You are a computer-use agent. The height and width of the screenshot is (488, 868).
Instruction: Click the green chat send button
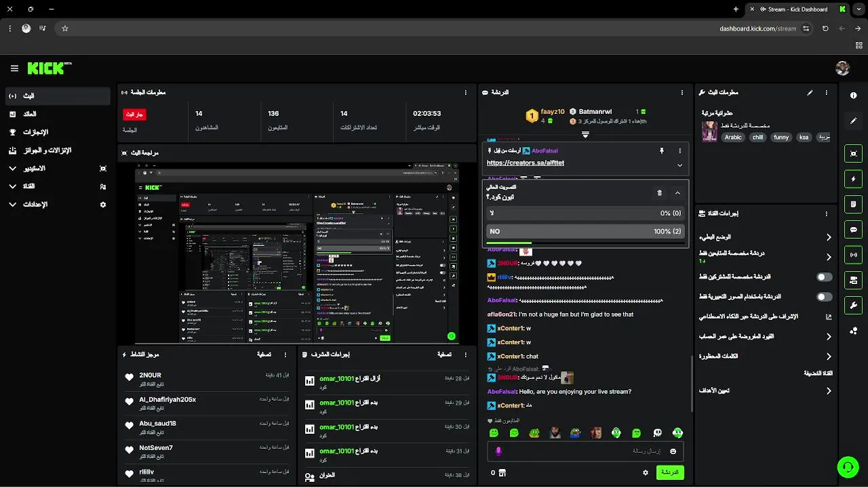[x=670, y=472]
